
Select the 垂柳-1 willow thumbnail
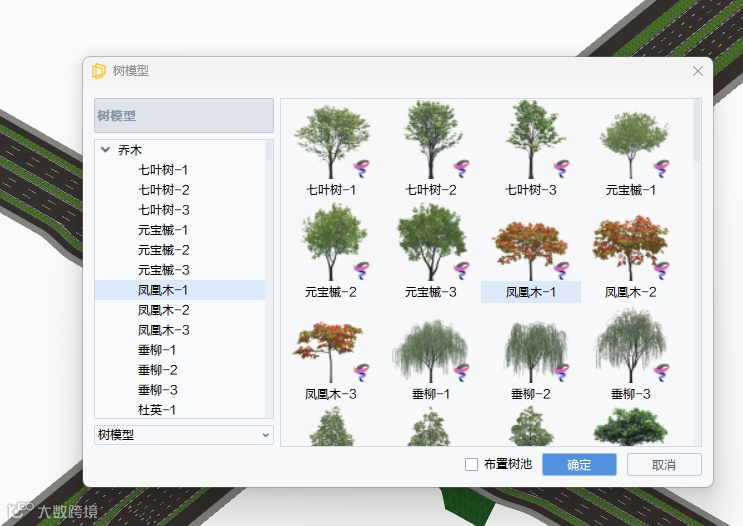[x=431, y=351]
